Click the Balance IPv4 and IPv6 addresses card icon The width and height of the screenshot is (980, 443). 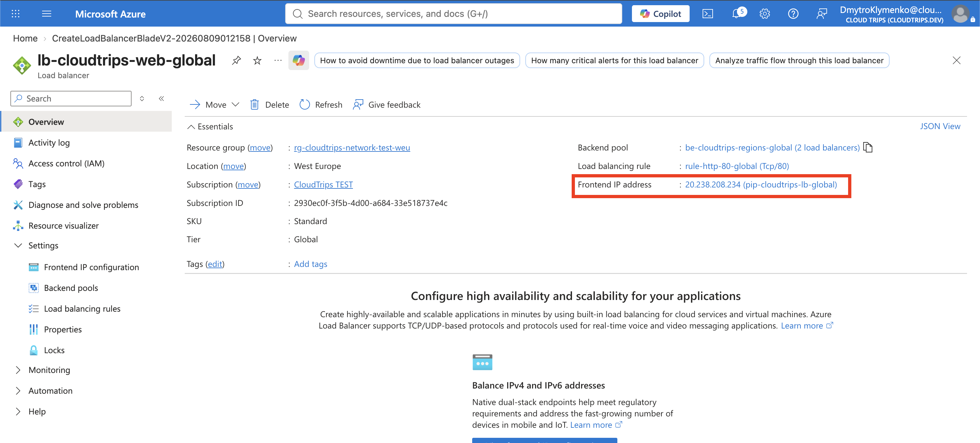click(482, 362)
